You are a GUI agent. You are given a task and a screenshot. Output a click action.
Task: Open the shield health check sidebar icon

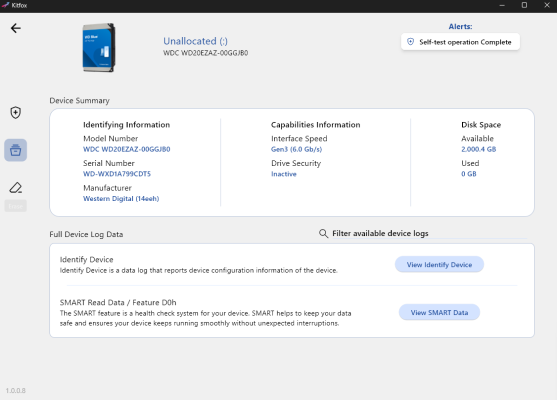click(15, 113)
